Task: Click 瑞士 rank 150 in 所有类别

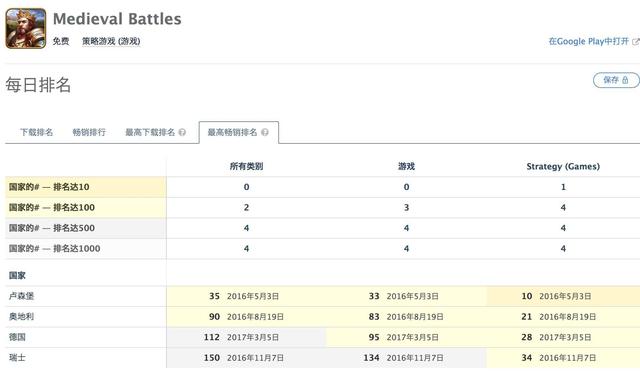Action: click(x=212, y=358)
